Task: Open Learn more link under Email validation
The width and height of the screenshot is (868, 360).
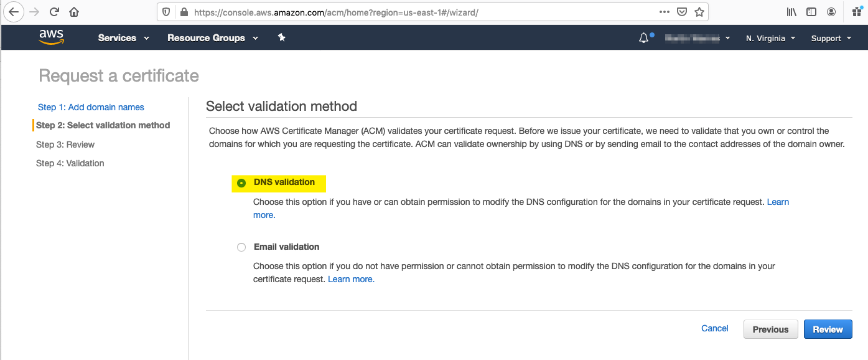Action: pos(351,279)
